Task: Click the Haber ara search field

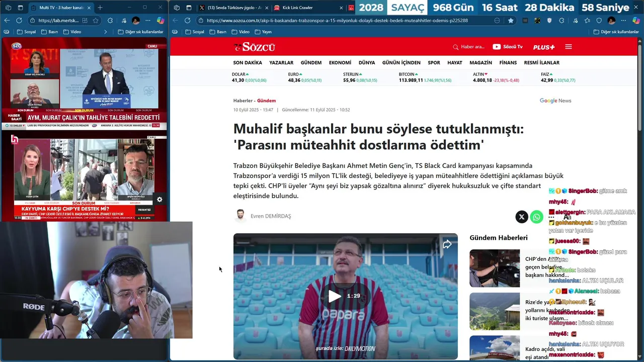Action: (x=468, y=47)
